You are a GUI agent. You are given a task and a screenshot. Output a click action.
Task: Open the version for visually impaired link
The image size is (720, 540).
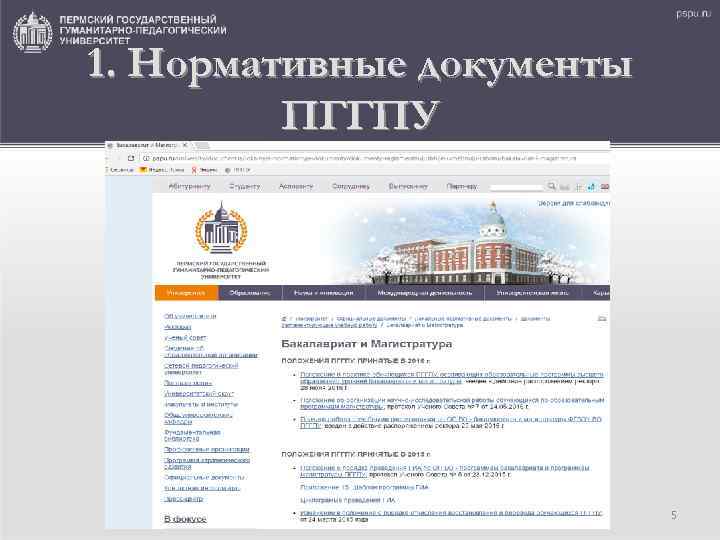tap(574, 203)
